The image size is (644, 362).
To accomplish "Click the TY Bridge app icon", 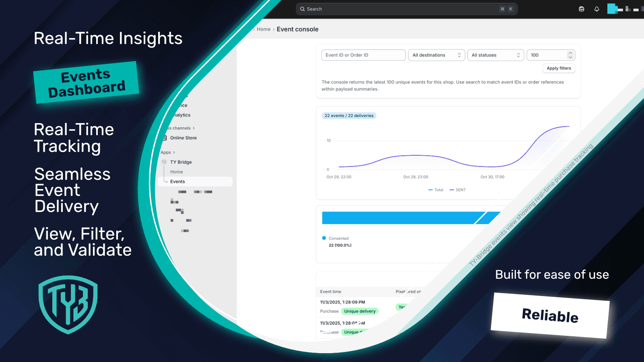I will pos(164,162).
